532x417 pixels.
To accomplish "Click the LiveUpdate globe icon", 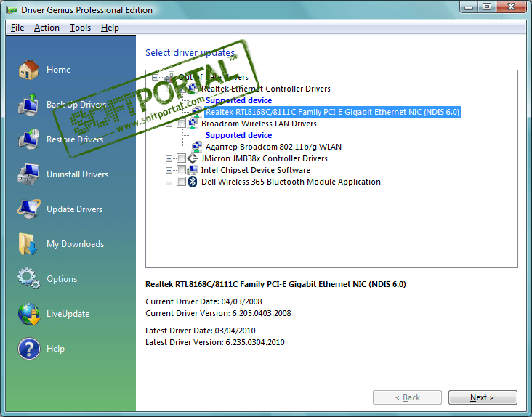I will pyautogui.click(x=29, y=314).
